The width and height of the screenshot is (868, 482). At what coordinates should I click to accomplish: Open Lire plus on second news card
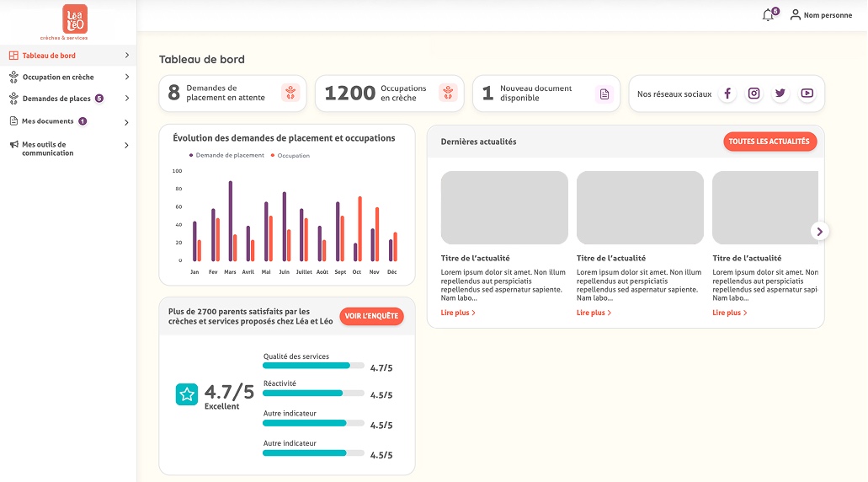(594, 313)
